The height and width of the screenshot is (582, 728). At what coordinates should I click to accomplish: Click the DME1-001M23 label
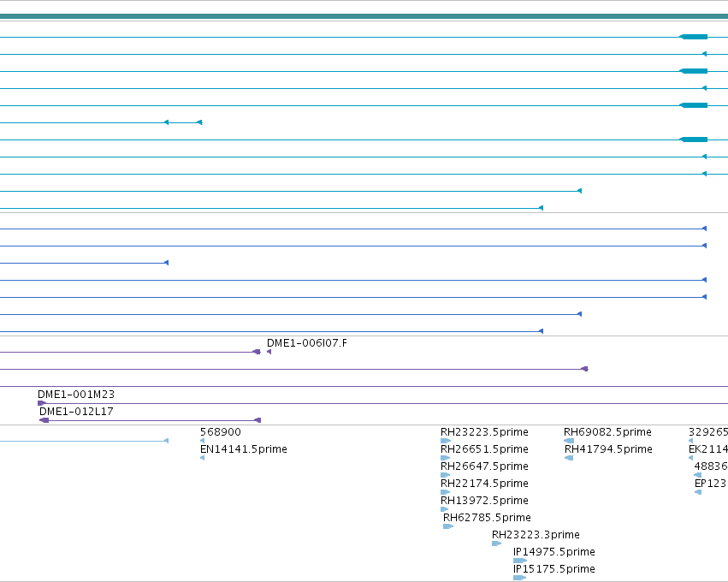click(x=75, y=395)
